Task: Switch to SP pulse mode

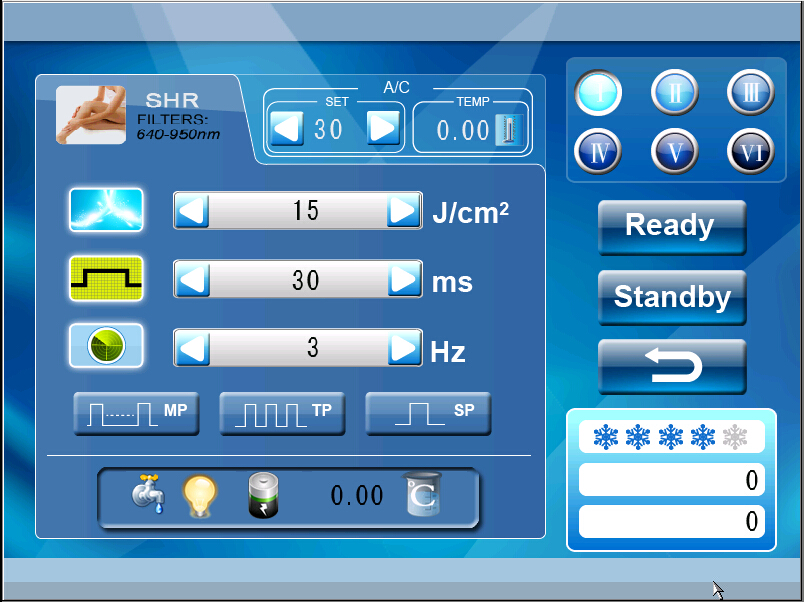Action: pos(428,413)
